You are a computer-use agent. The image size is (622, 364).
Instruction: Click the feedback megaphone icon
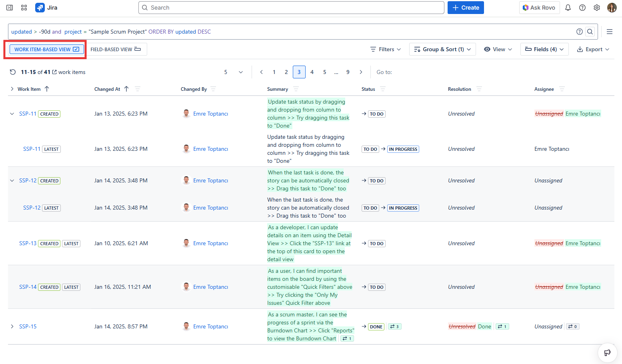click(x=607, y=352)
